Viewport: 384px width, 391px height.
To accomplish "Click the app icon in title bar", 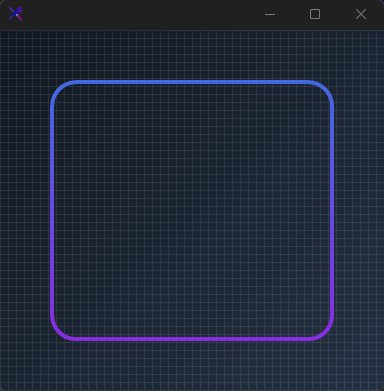I will pos(16,14).
